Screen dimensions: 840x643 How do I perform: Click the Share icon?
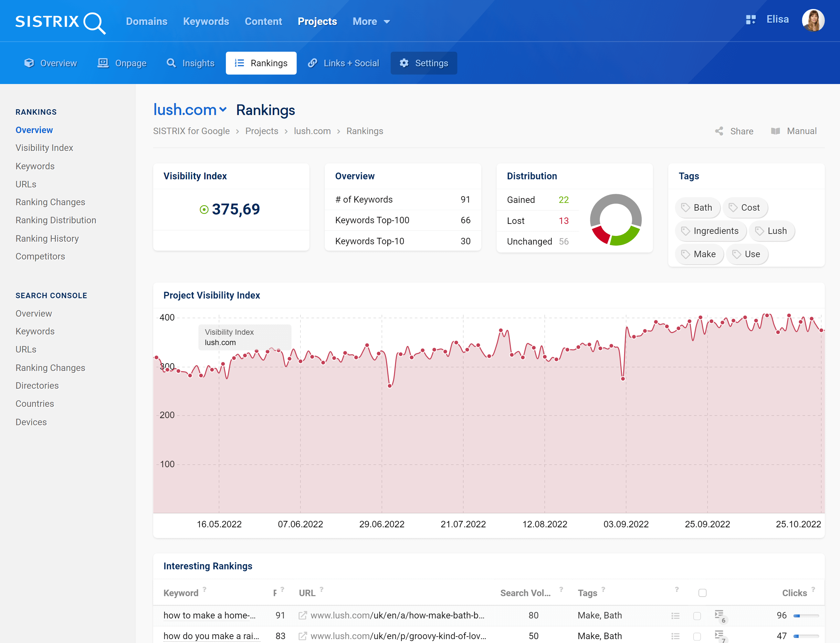pyautogui.click(x=719, y=131)
